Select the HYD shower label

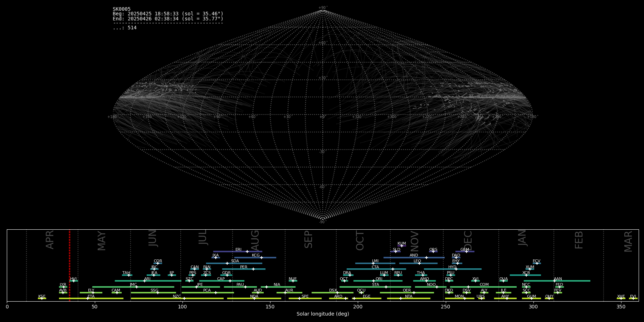coord(452,267)
